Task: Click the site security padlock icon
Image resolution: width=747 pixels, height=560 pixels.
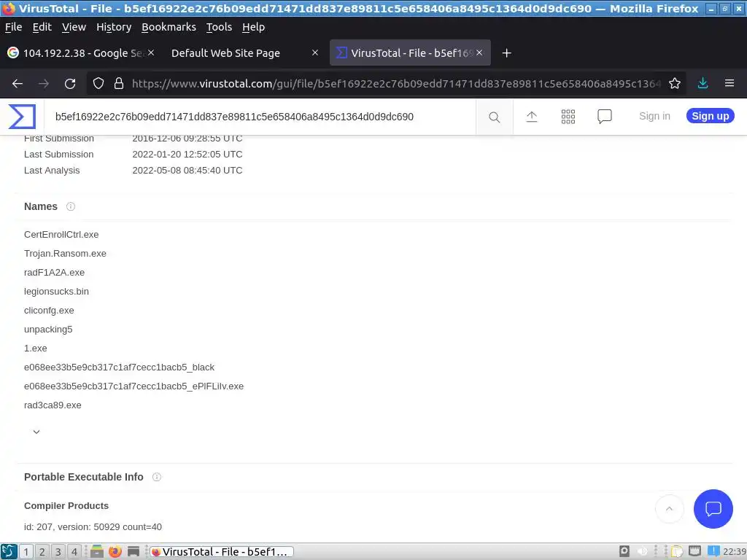Action: tap(119, 84)
